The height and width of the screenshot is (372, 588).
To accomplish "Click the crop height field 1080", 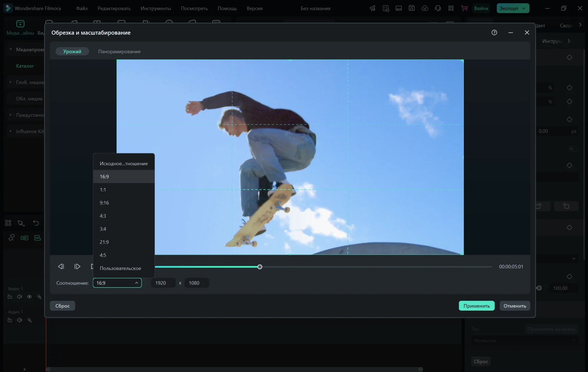I will pyautogui.click(x=197, y=283).
